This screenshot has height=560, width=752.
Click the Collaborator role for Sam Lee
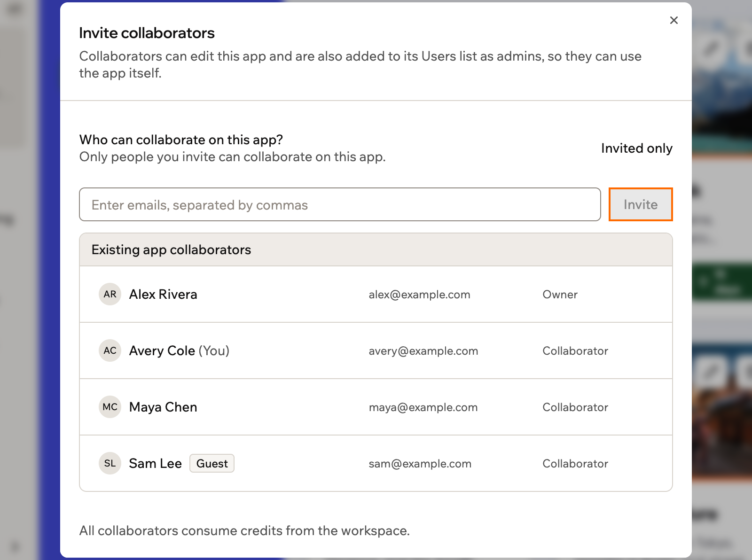point(575,464)
